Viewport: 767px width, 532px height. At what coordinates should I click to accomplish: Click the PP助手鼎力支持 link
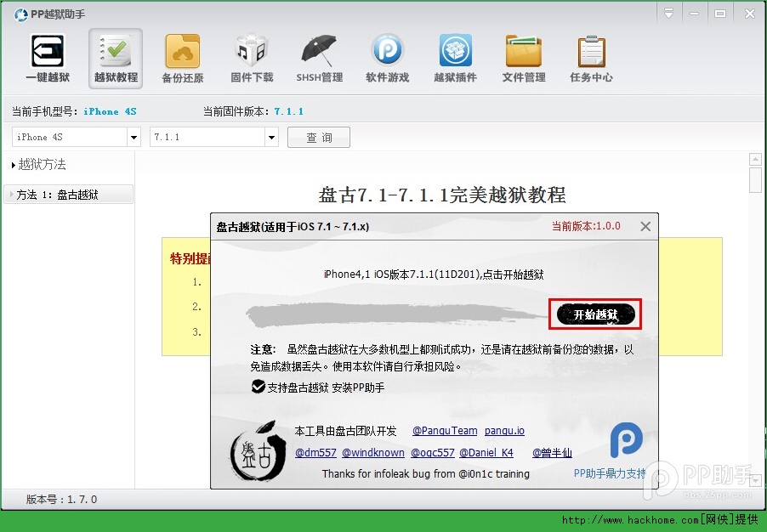(x=610, y=473)
